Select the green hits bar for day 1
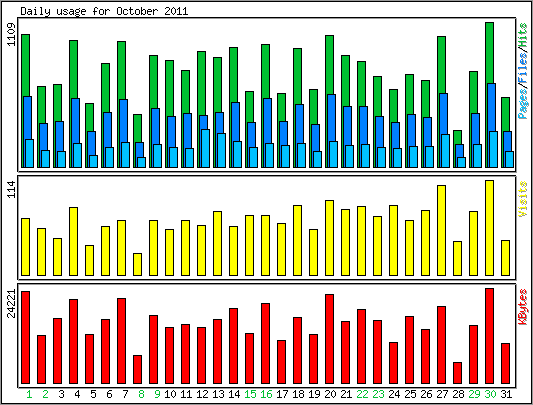Image resolution: width=533 pixels, height=405 pixels. tap(25, 65)
